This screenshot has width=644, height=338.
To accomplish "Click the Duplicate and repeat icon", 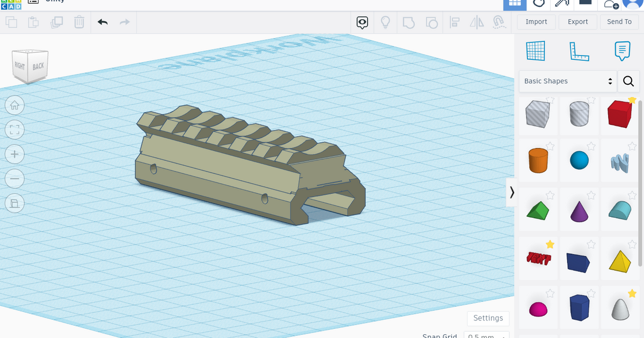I will click(57, 22).
